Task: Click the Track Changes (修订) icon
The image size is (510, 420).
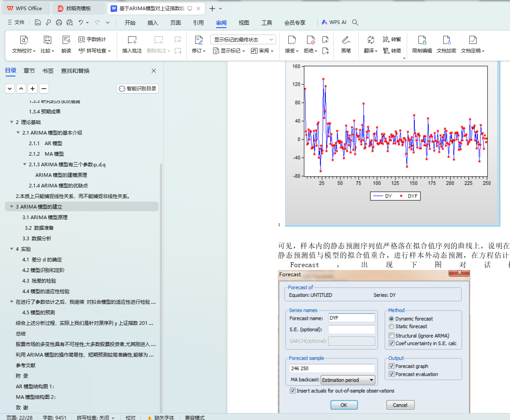Action: 198,40
